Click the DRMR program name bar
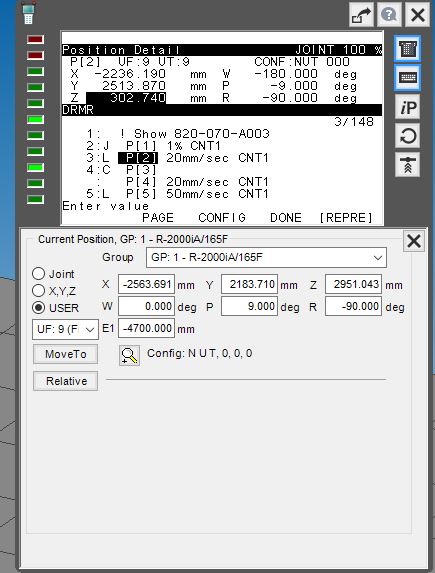Viewport: 435px width, 573px height. click(222, 110)
